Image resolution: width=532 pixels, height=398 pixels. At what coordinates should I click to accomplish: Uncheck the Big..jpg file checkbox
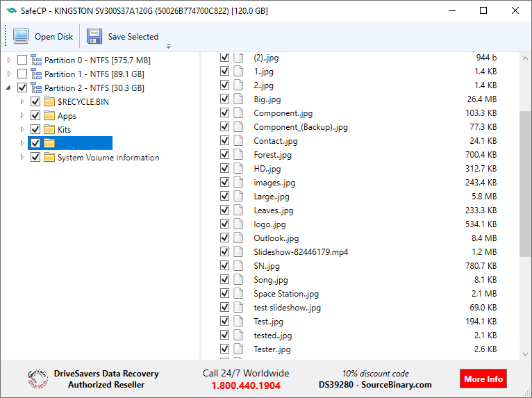pyautogui.click(x=224, y=99)
